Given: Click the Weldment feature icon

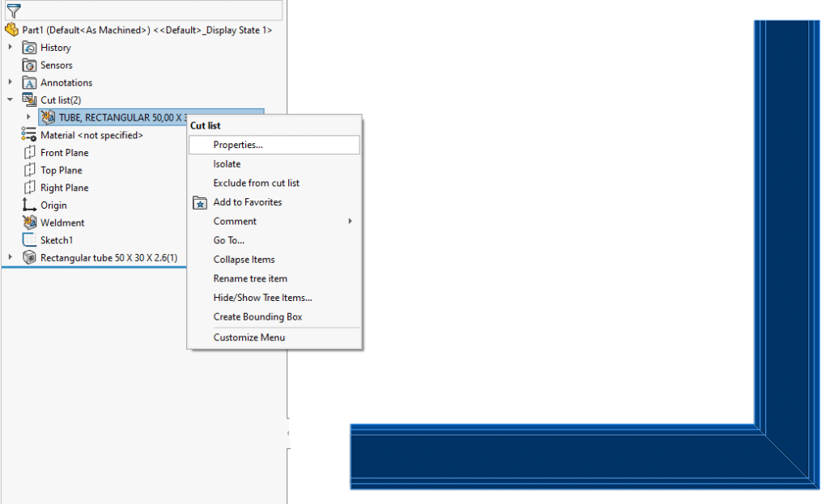Looking at the screenshot, I should pyautogui.click(x=27, y=222).
